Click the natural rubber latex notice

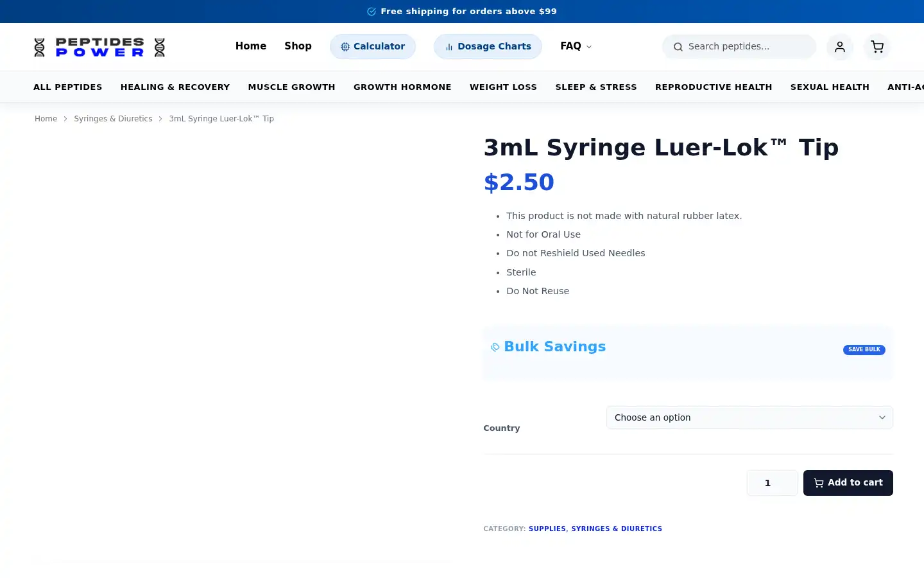(x=624, y=216)
